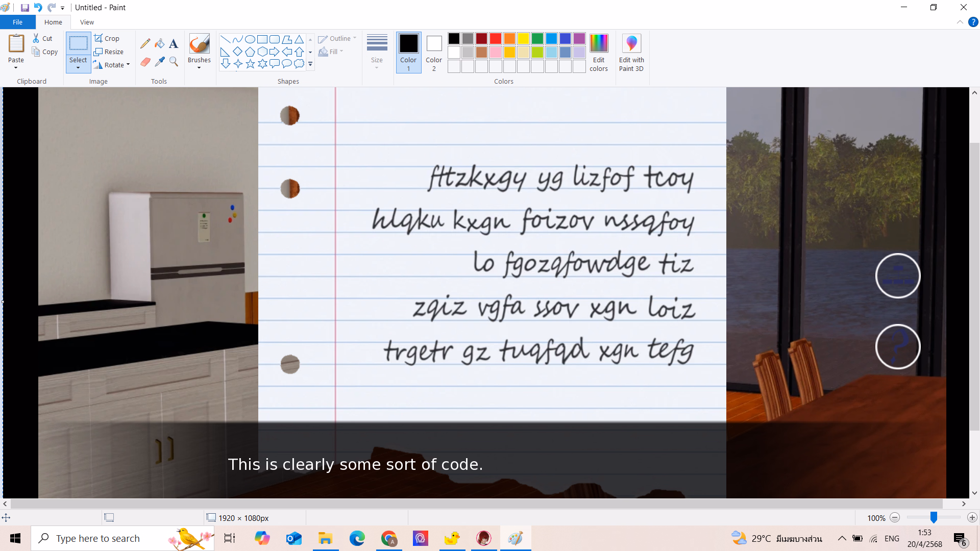980x551 pixels.
Task: Collapse the ribbon with the caret
Action: pos(960,22)
